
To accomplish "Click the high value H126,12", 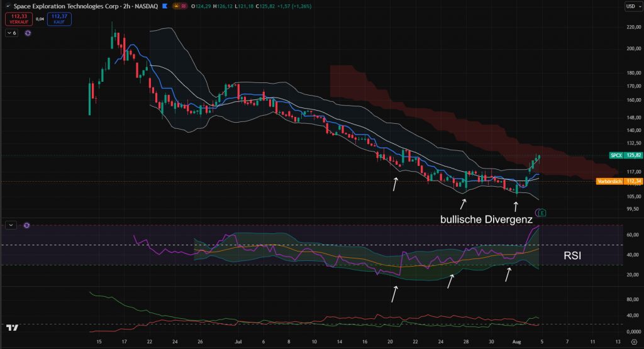I will (223, 6).
